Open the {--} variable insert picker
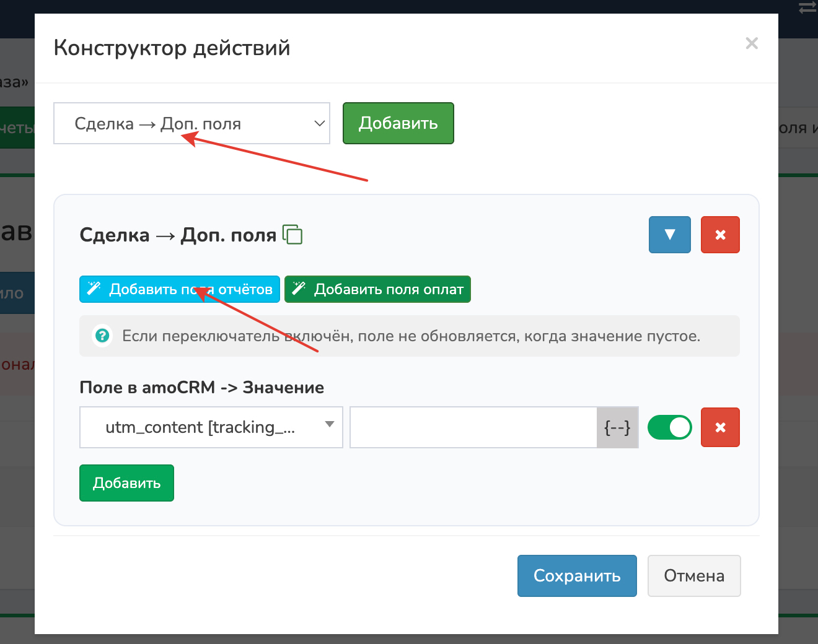 pos(617,427)
